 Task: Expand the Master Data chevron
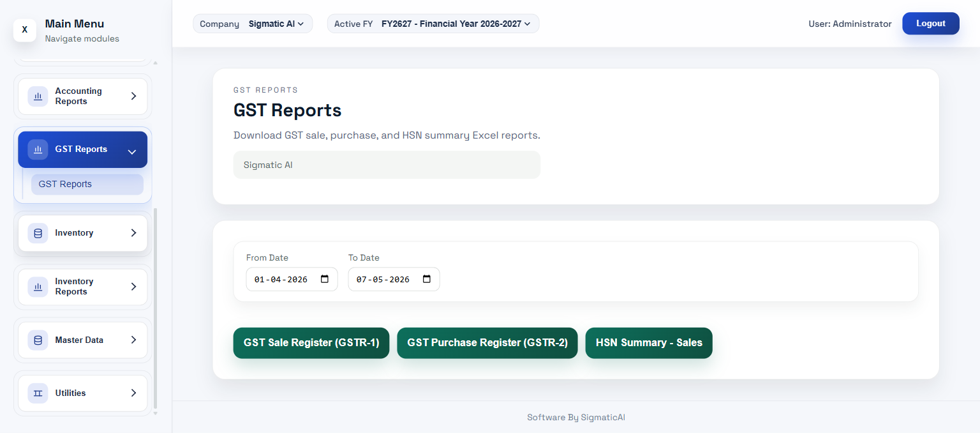[x=133, y=340]
